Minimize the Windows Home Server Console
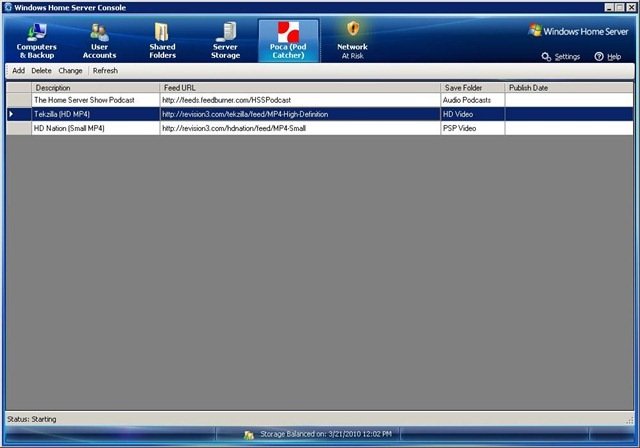640x448 pixels. tap(609, 7)
